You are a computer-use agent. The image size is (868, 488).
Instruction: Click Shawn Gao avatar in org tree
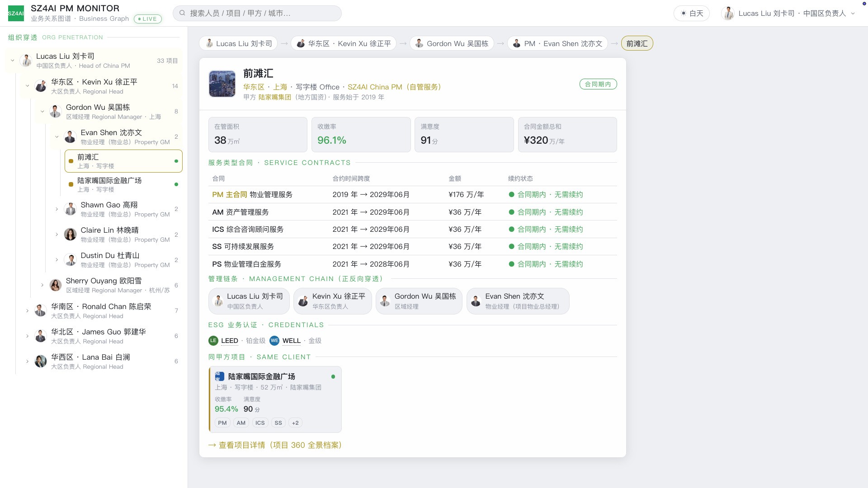[70, 209]
